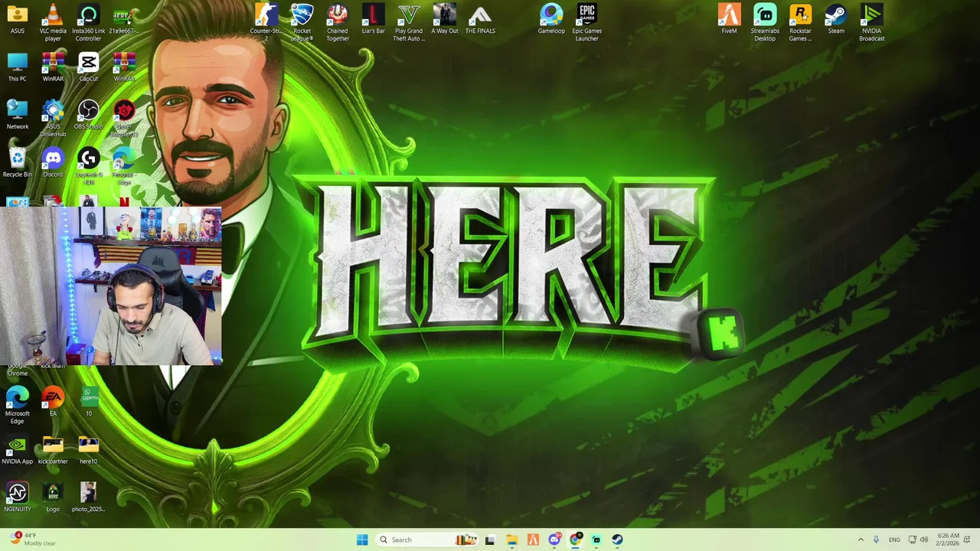Open OBS Studio shortcut
This screenshot has width=980, height=551.
coord(88,115)
